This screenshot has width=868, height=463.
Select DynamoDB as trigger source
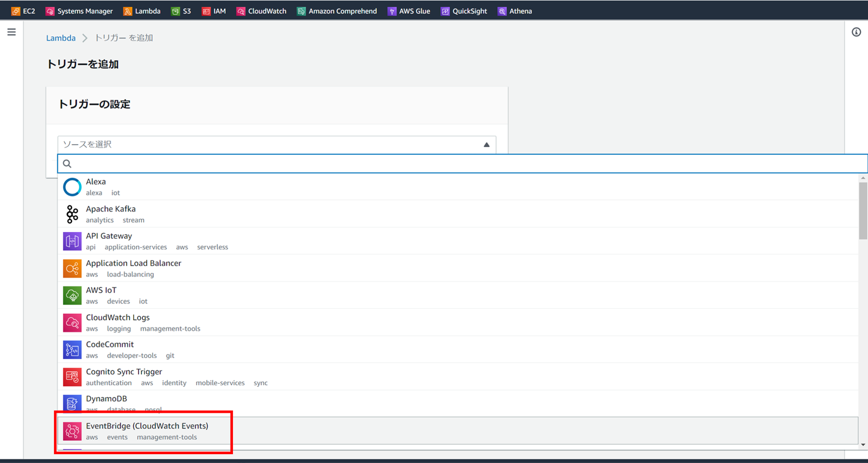[458, 404]
